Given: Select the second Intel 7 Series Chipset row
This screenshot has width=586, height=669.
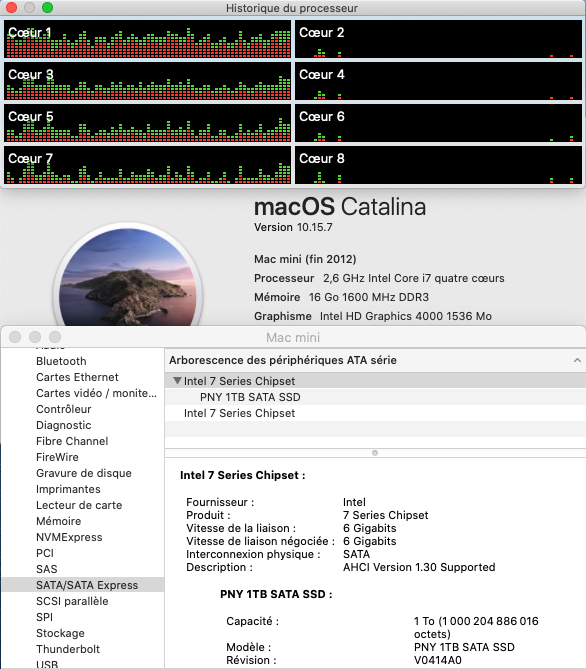Looking at the screenshot, I should point(375,413).
